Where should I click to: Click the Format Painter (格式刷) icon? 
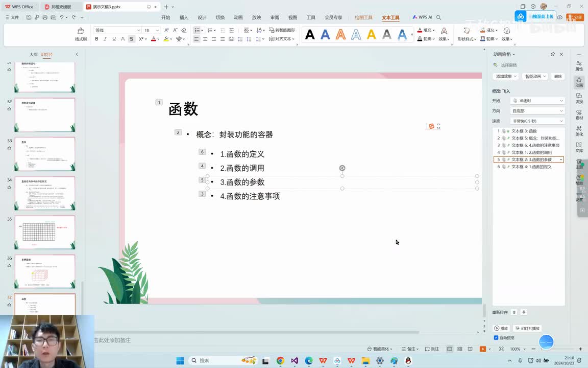pyautogui.click(x=81, y=34)
